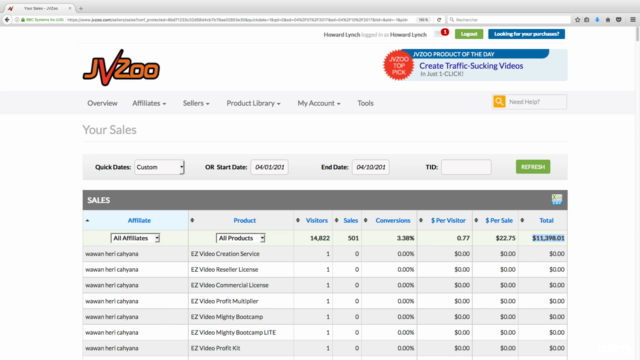Open the browser hamburger menu
The width and height of the screenshot is (640, 360).
(x=633, y=20)
